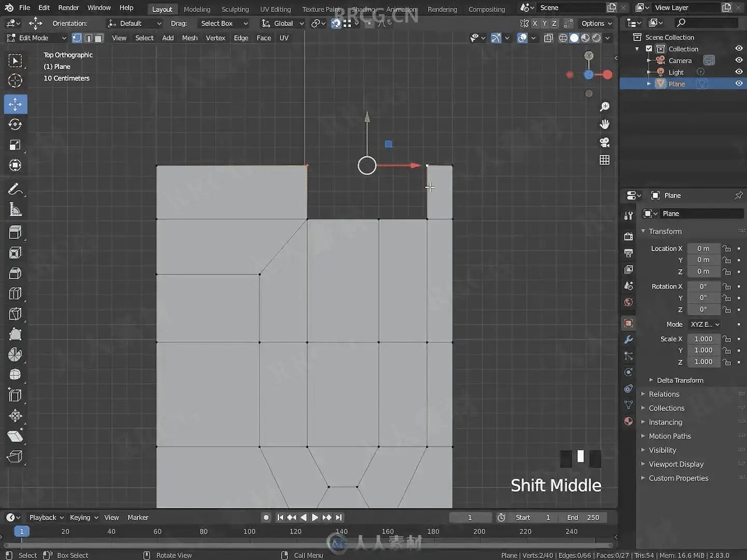
Task: Select the Scale tool in the toolbar
Action: tap(15, 145)
